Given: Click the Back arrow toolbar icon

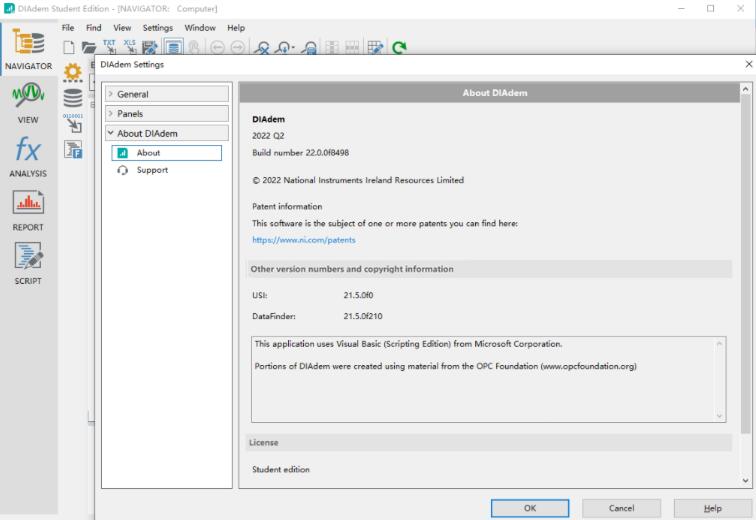Looking at the screenshot, I should 217,47.
